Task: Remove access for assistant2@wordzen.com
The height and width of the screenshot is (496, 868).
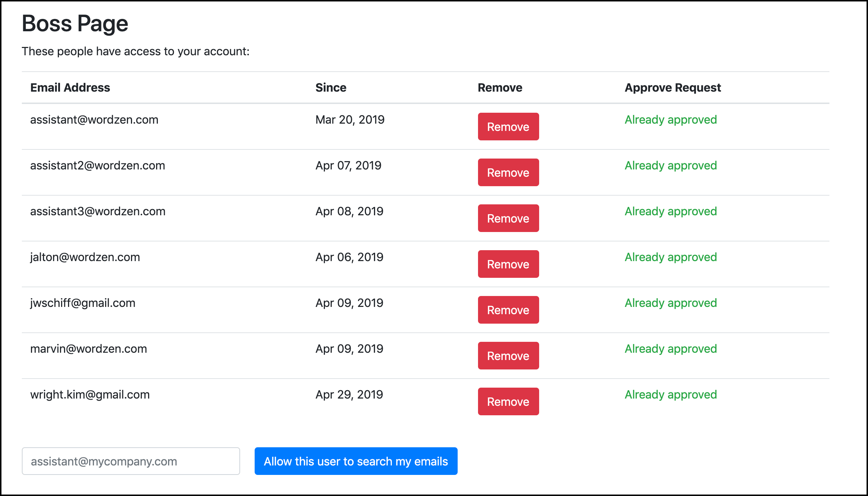Action: click(508, 172)
